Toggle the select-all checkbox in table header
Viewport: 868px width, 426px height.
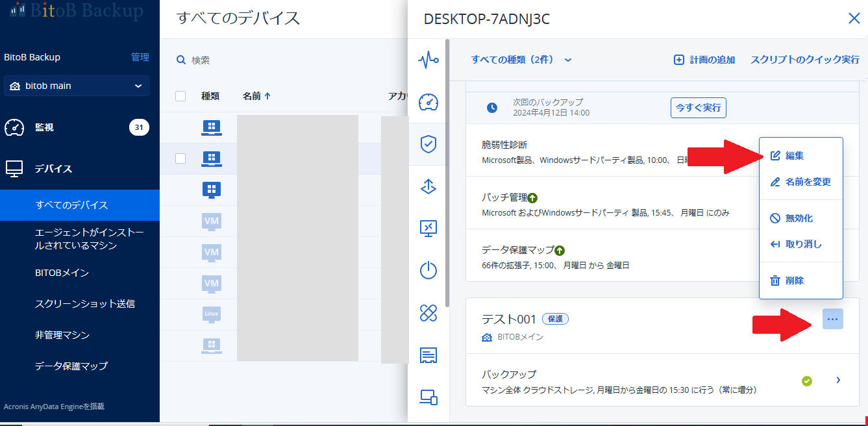(180, 96)
